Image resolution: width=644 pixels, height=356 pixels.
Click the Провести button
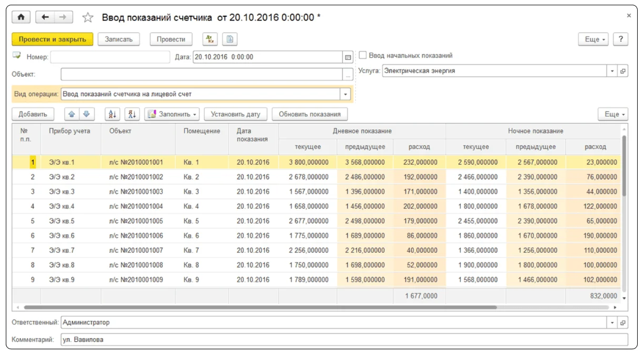click(171, 39)
